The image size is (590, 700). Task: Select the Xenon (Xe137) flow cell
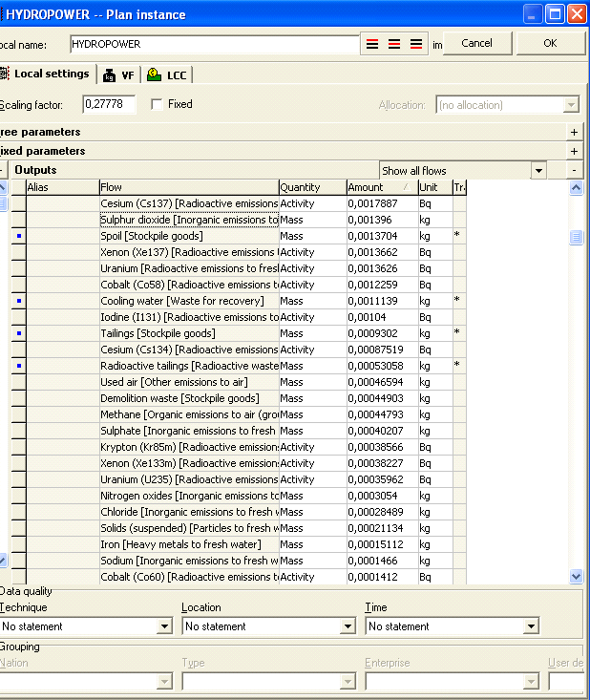(x=189, y=252)
